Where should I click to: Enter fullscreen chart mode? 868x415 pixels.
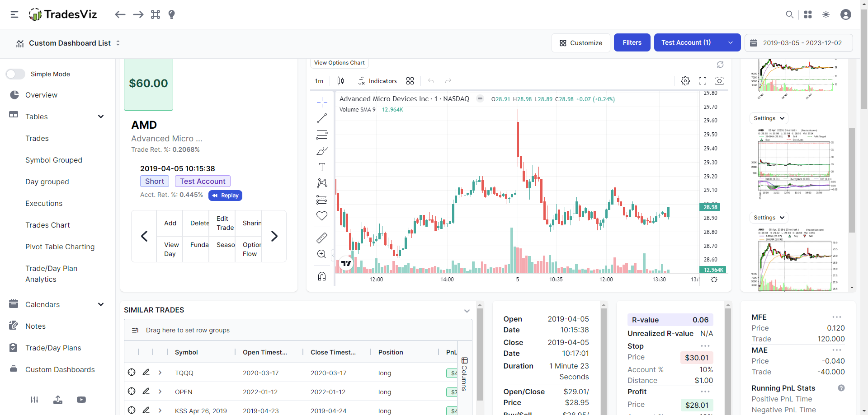703,81
